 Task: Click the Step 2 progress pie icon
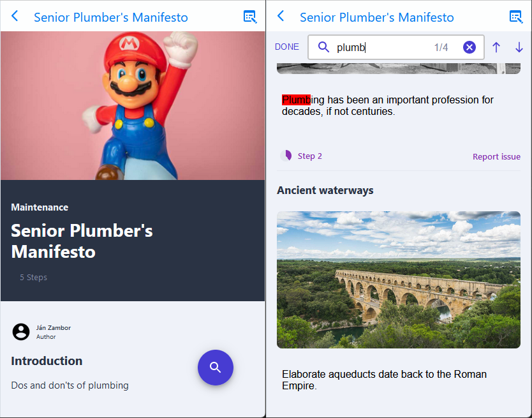click(x=286, y=156)
